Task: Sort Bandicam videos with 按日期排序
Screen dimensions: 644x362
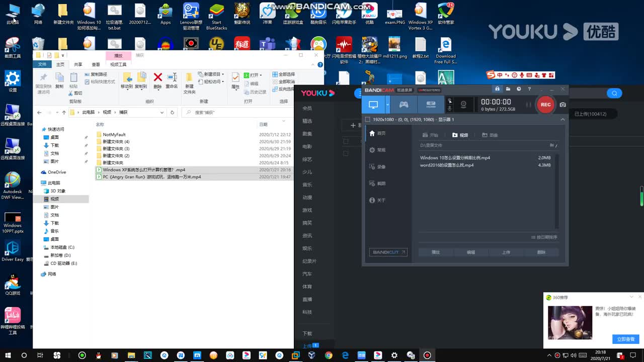Action: [x=544, y=237]
